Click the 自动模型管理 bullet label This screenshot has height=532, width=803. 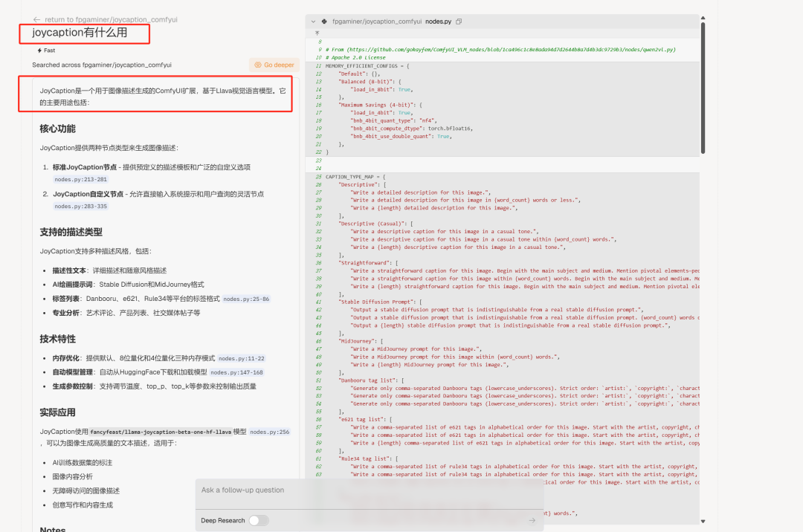(73, 372)
